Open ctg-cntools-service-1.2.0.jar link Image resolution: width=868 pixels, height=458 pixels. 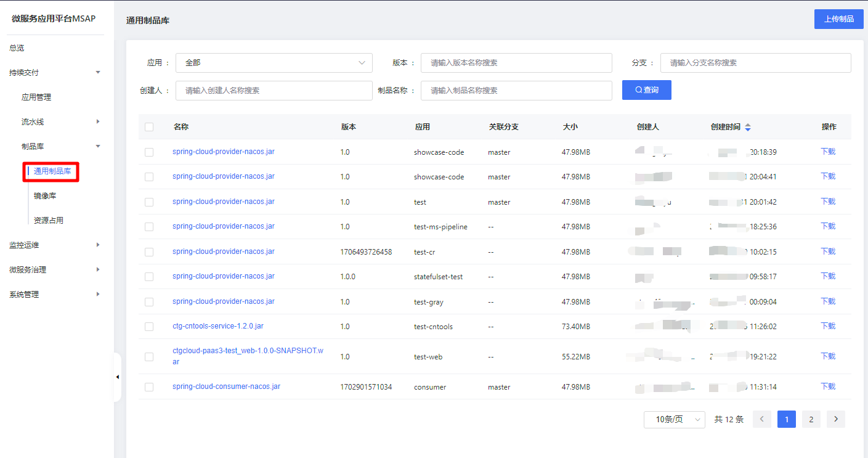pos(218,326)
